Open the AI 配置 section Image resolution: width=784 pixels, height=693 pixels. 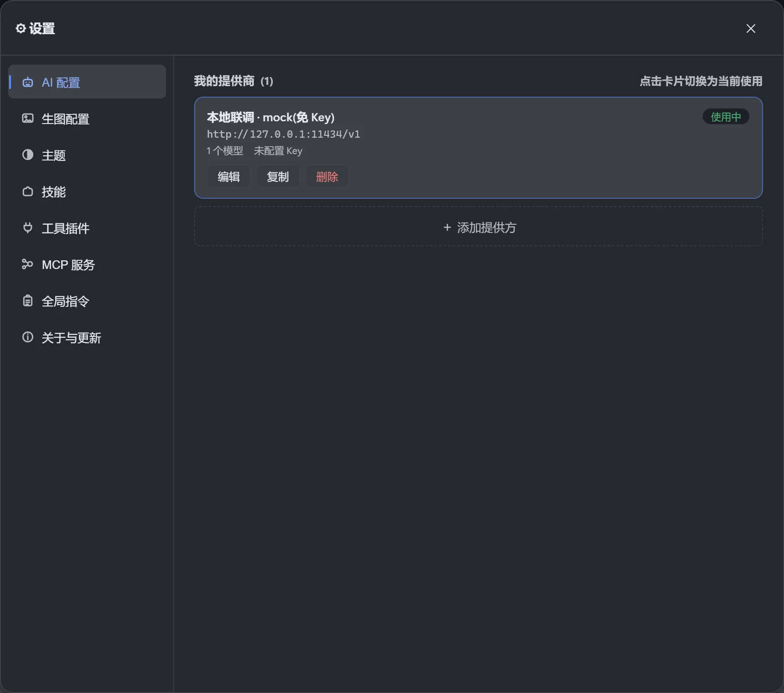click(87, 82)
